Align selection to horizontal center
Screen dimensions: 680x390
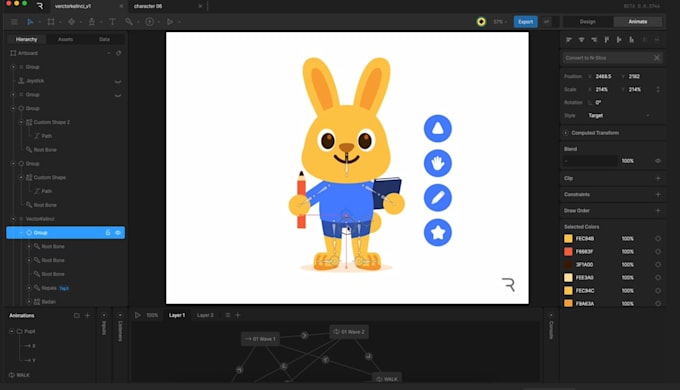(581, 39)
